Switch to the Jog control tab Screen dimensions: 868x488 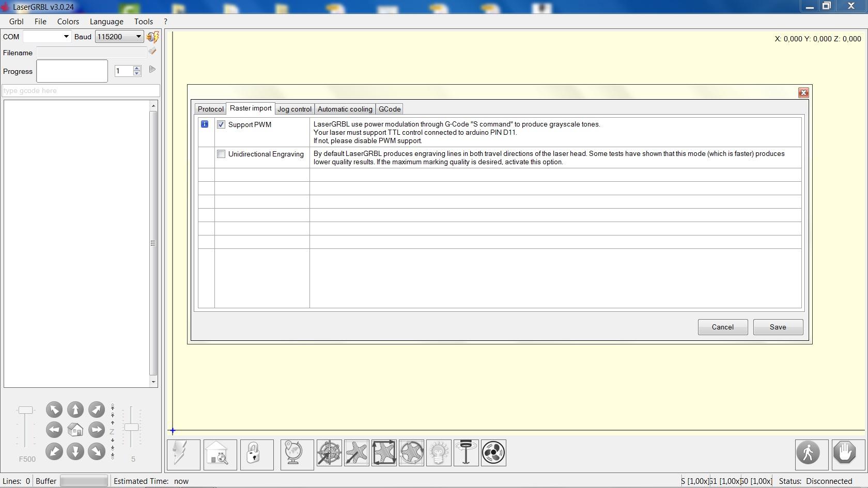coord(295,109)
